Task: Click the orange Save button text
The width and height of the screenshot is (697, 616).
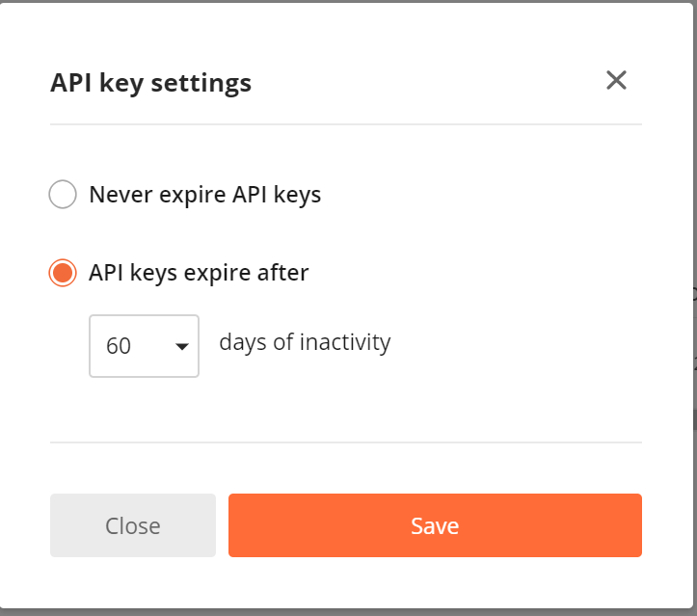Action: pyautogui.click(x=435, y=525)
